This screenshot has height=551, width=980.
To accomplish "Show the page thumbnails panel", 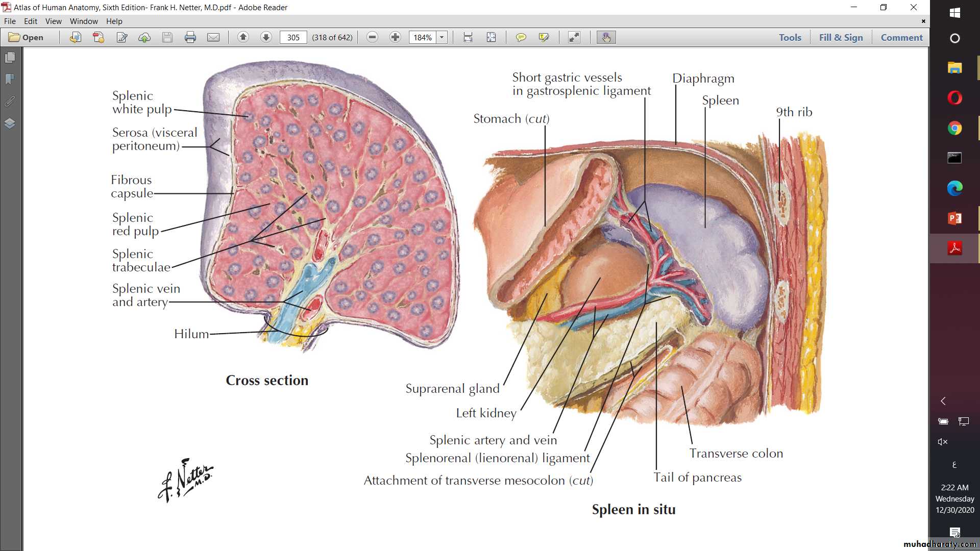I will click(x=10, y=58).
